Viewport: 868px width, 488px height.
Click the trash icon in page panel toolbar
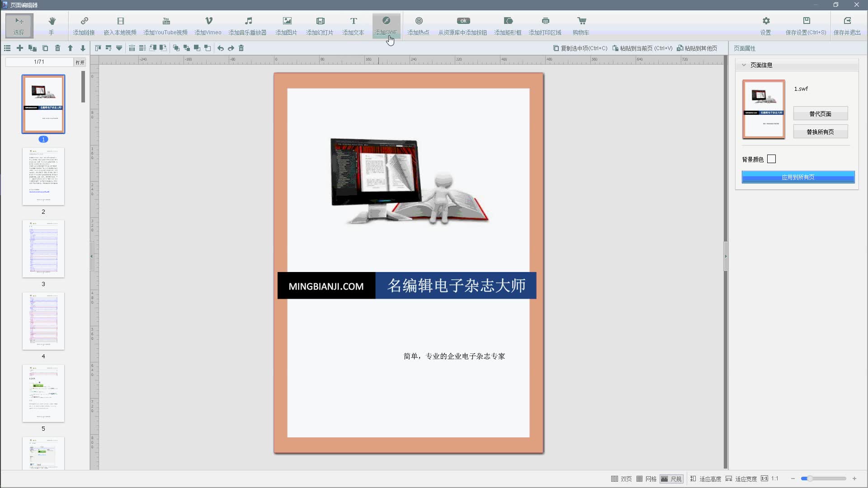[57, 48]
